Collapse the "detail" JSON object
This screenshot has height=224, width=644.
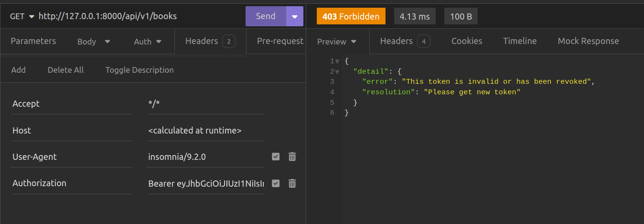(337, 72)
